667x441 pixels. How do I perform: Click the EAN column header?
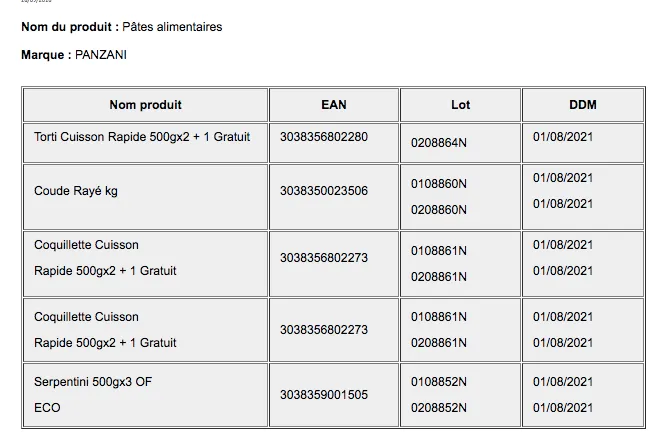[334, 105]
